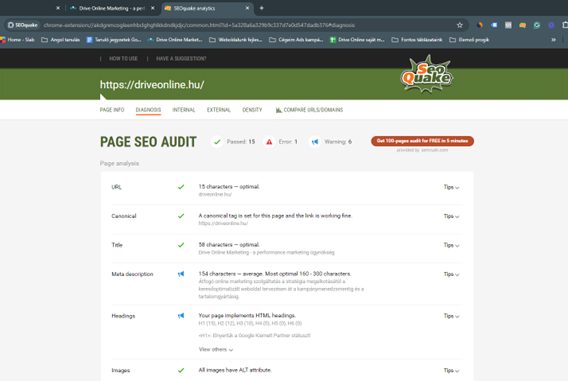
Task: Show more bookmarks with the double chevron
Action: [x=554, y=40]
